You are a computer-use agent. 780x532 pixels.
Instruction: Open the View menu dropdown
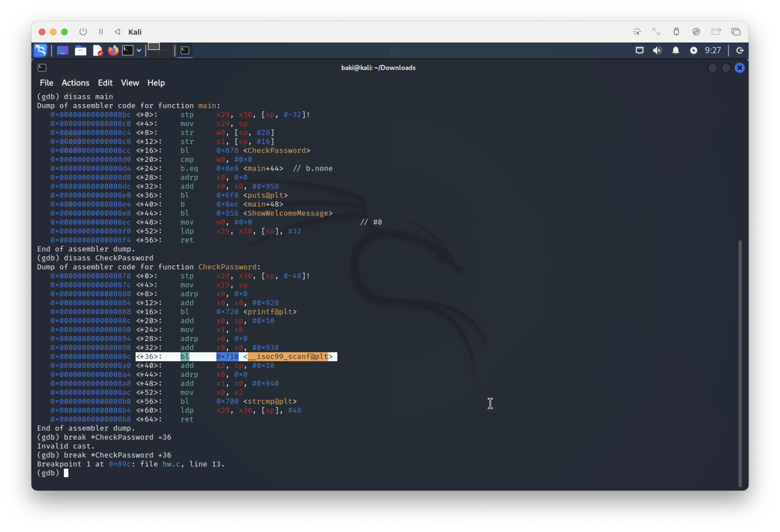(130, 83)
